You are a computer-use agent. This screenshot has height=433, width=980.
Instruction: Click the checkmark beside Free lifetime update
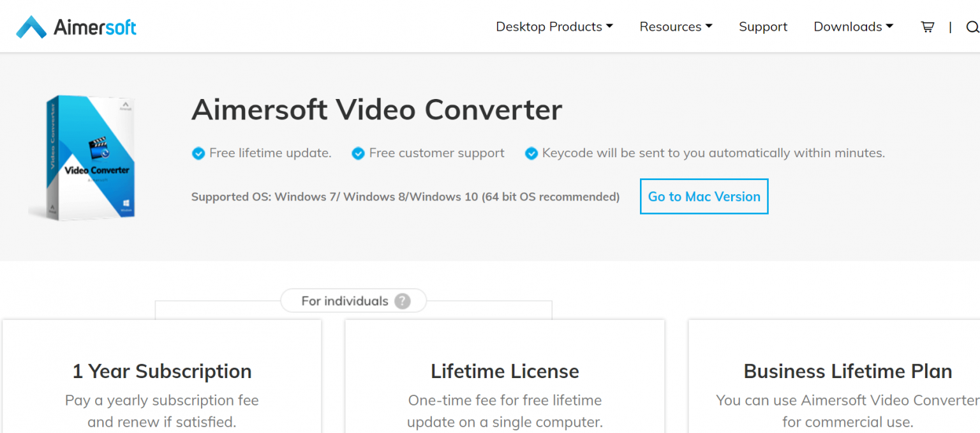(198, 153)
